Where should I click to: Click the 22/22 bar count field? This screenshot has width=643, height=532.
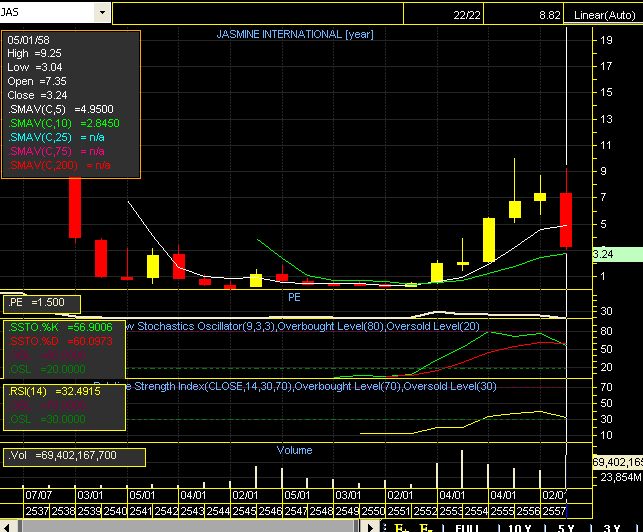444,15
